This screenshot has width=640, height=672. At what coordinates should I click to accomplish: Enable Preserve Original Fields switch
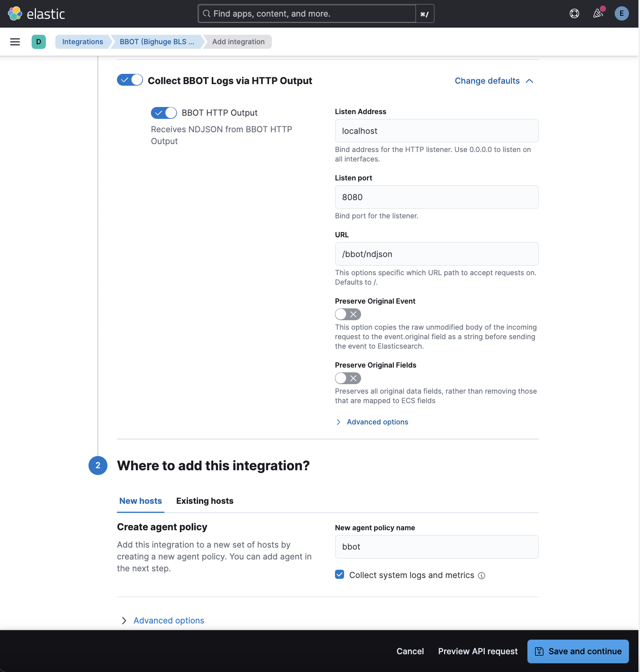(348, 378)
